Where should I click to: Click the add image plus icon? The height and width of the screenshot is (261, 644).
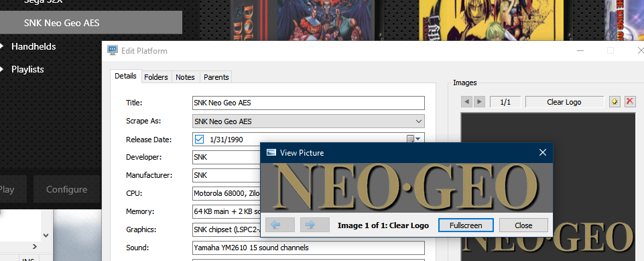[x=615, y=101]
